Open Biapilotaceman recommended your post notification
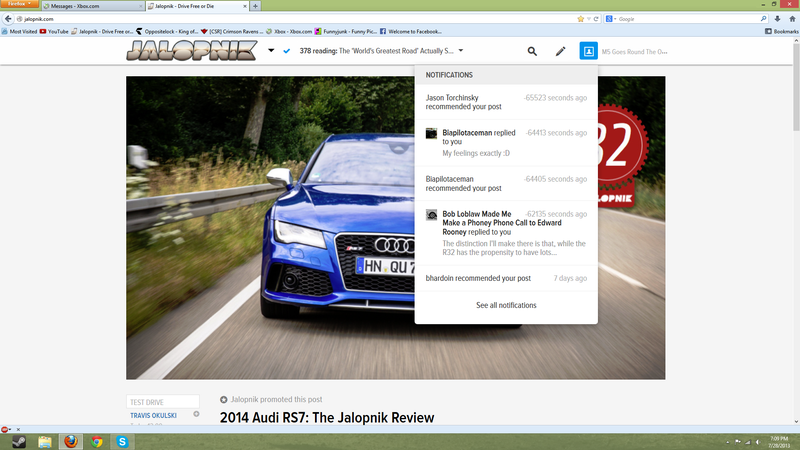Image resolution: width=800 pixels, height=450 pixels. pos(506,184)
